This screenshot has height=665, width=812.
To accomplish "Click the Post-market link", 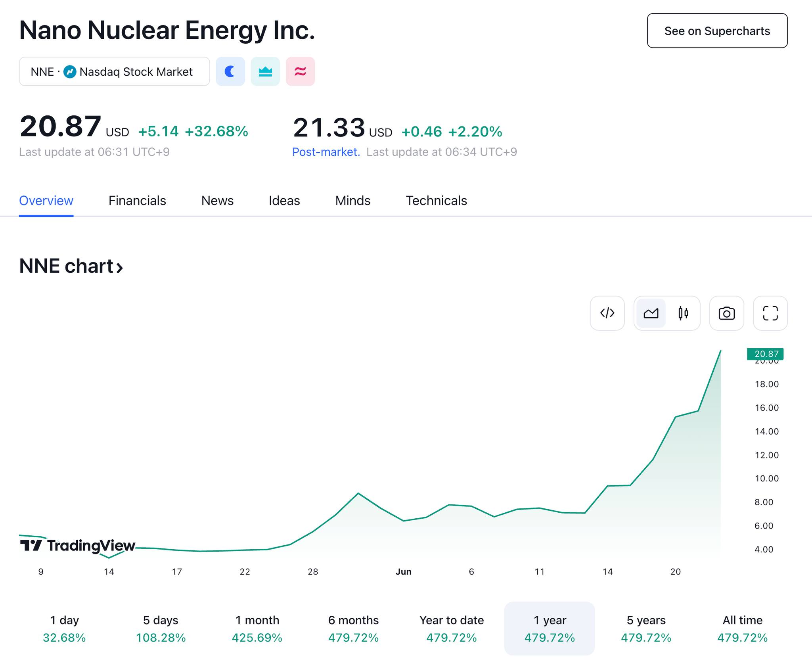I will (x=326, y=152).
